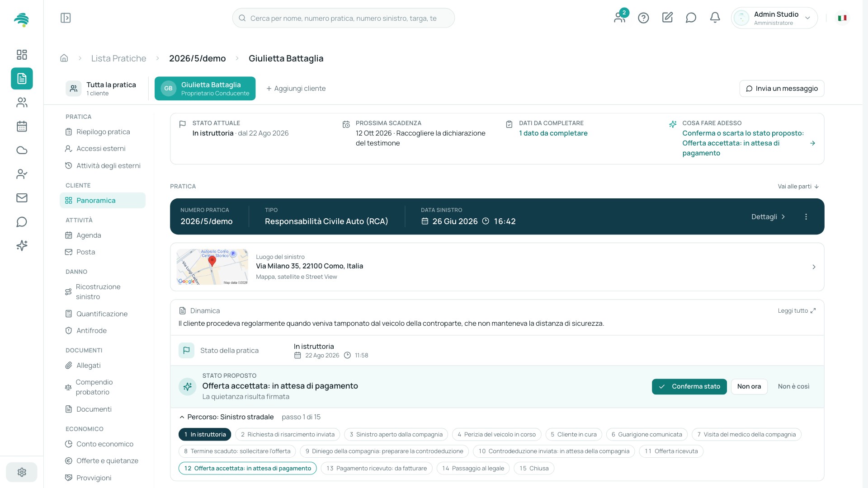Open Riepilogo pratica in side menu

[103, 132]
